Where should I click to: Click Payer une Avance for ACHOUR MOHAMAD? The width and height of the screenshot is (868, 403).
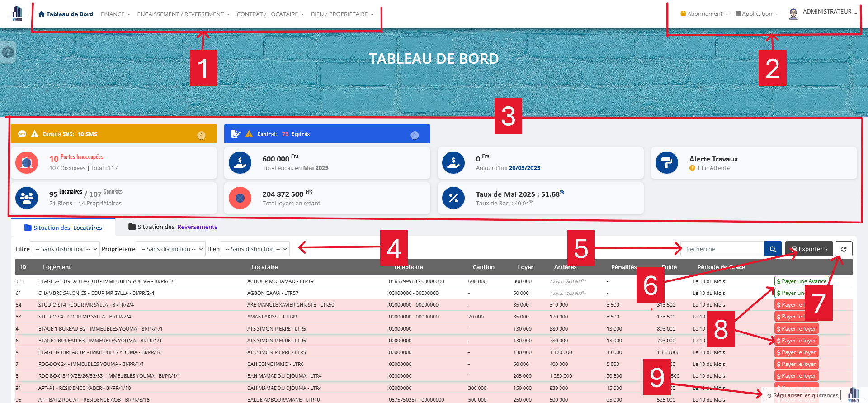click(x=801, y=281)
